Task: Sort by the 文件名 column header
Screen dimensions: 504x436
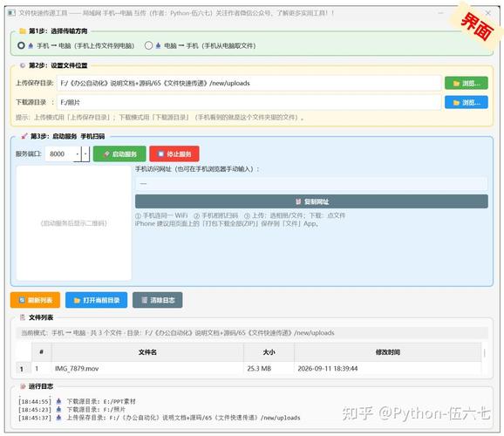Action: [147, 352]
